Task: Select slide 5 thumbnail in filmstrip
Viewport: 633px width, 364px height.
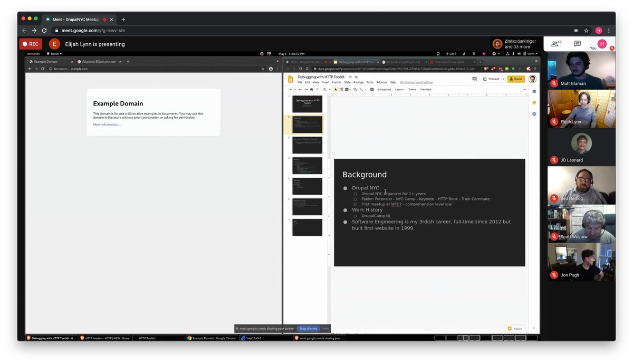Action: (307, 186)
